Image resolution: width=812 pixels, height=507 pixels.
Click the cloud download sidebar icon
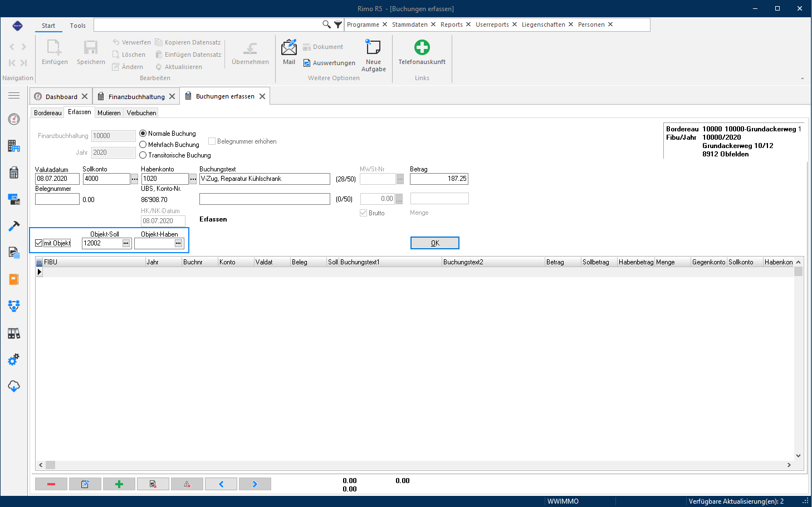click(x=14, y=386)
